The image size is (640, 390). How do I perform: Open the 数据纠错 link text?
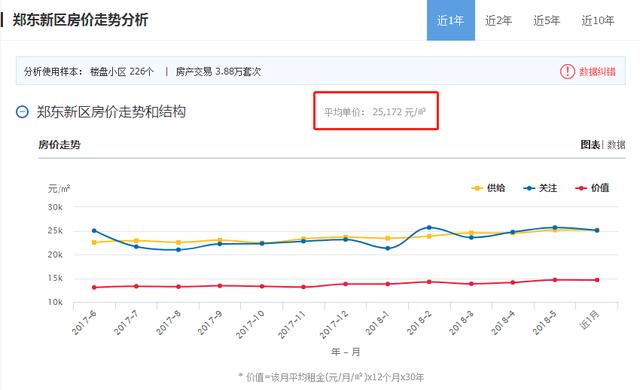click(x=598, y=72)
